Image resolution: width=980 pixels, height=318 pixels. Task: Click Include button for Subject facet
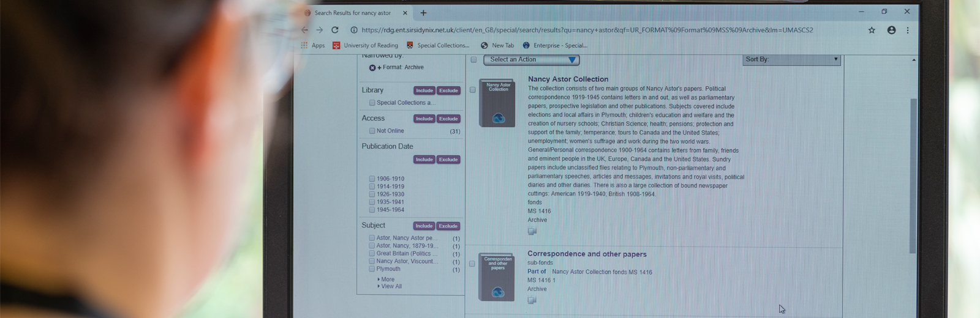[424, 226]
